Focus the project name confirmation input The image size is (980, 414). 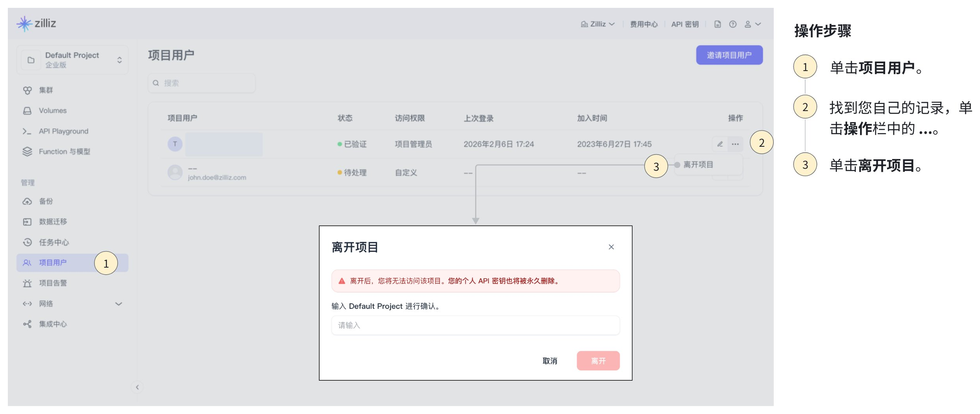click(x=475, y=325)
